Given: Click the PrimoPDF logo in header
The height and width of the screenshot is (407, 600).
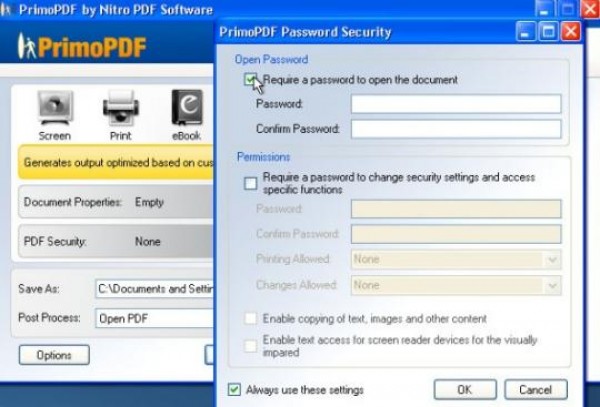Looking at the screenshot, I should click(x=82, y=47).
